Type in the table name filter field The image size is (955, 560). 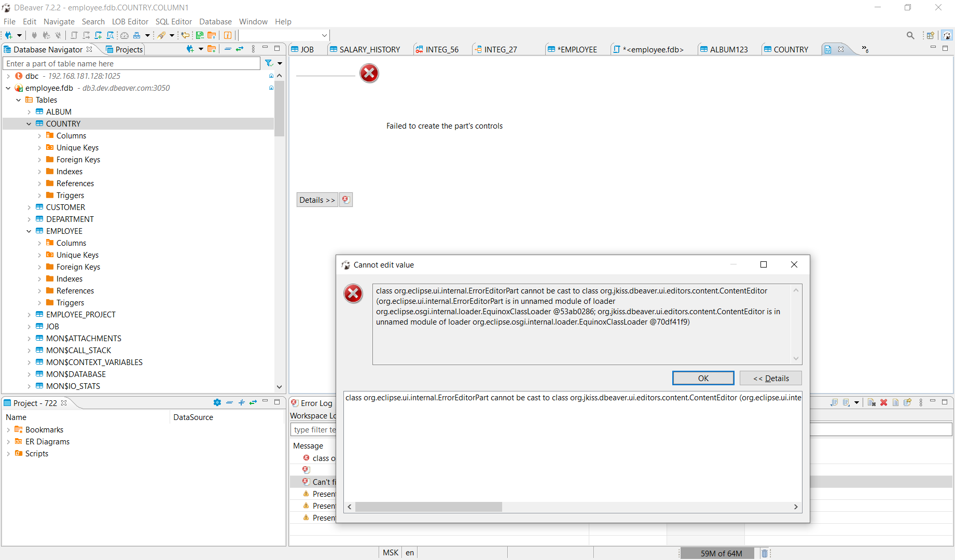[x=130, y=63]
